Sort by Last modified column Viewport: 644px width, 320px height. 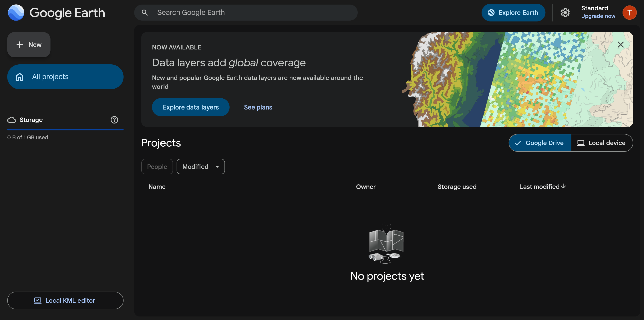(540, 187)
